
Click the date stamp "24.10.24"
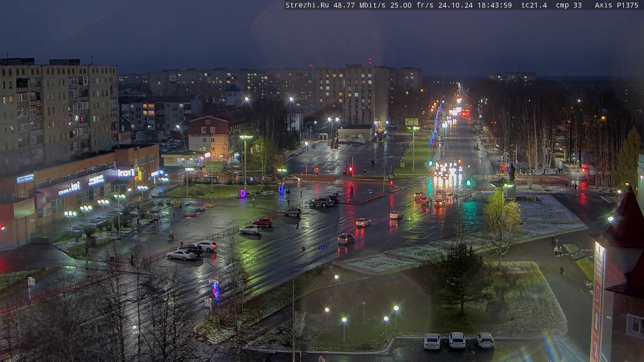(x=455, y=5)
